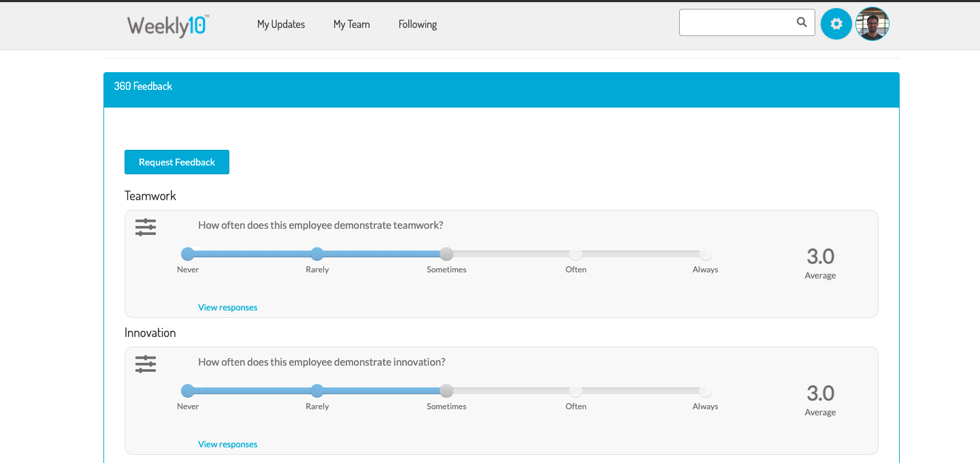Screen dimensions: 980x463
Task: View responses for the Teamwork question
Action: point(227,308)
